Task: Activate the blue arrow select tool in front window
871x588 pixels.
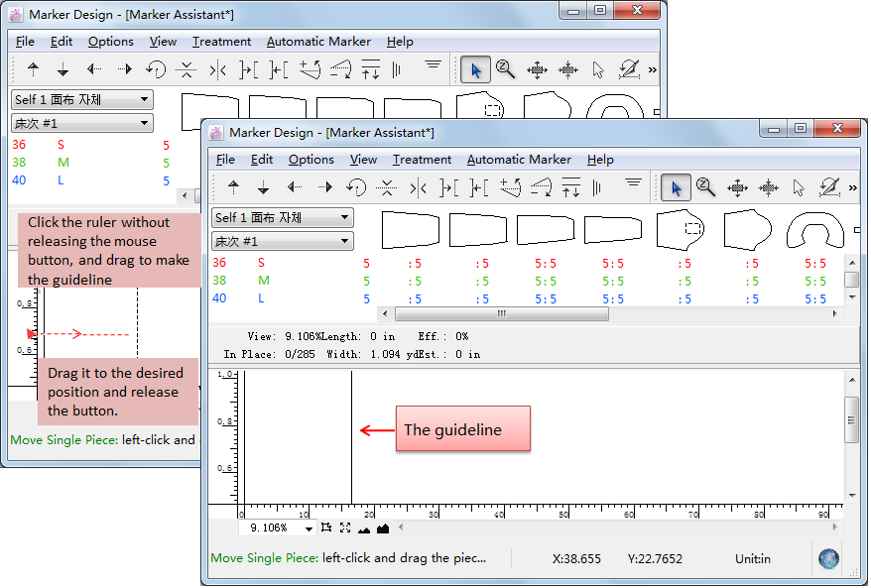Action: pos(675,187)
